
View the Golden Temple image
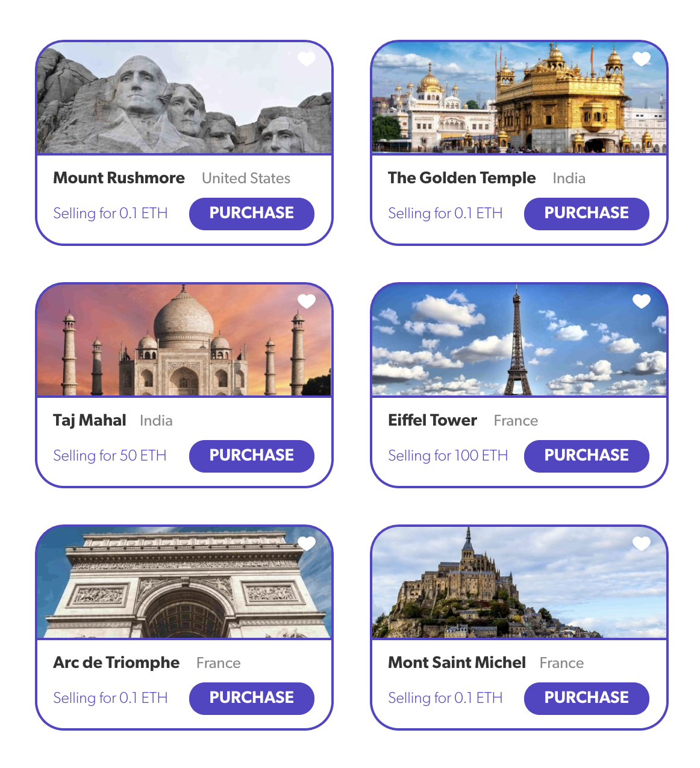tap(519, 98)
